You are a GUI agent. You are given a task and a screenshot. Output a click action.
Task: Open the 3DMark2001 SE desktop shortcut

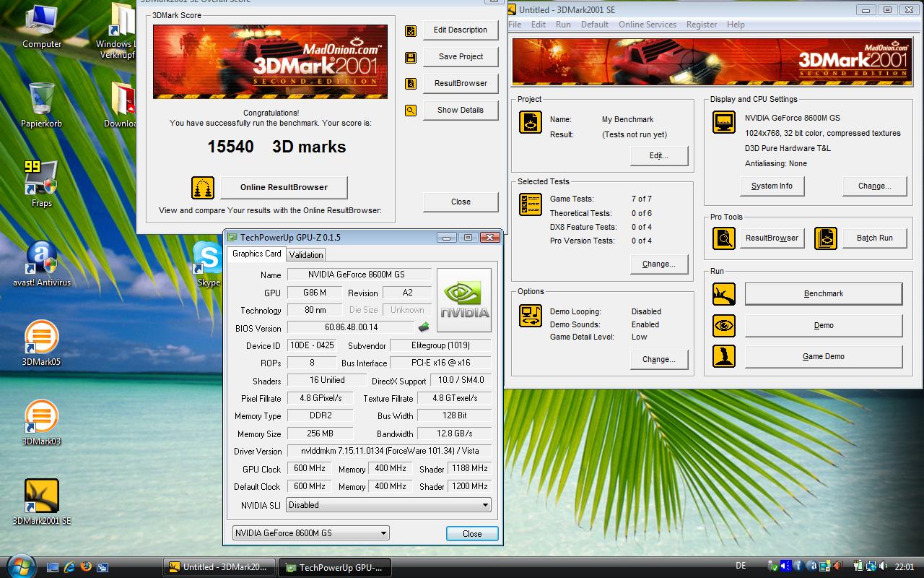[41, 502]
